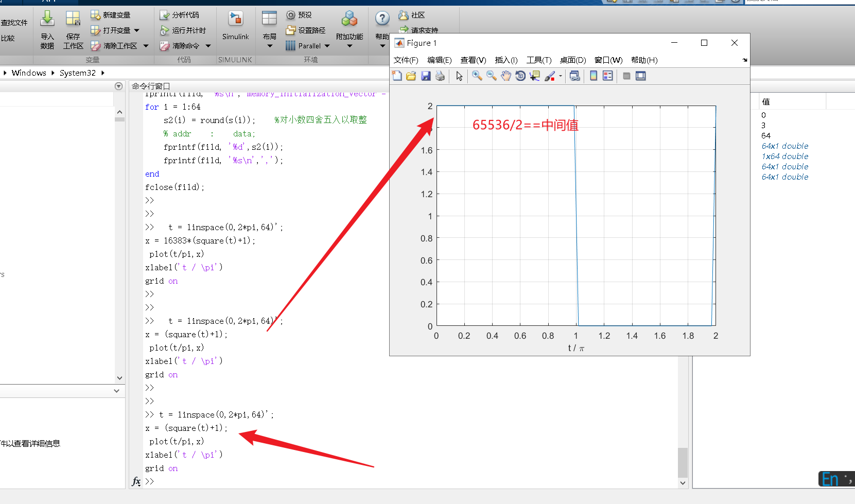Click Add-Ons (附加功能) cubes icon
Viewport: 855px width, 504px height.
point(350,19)
